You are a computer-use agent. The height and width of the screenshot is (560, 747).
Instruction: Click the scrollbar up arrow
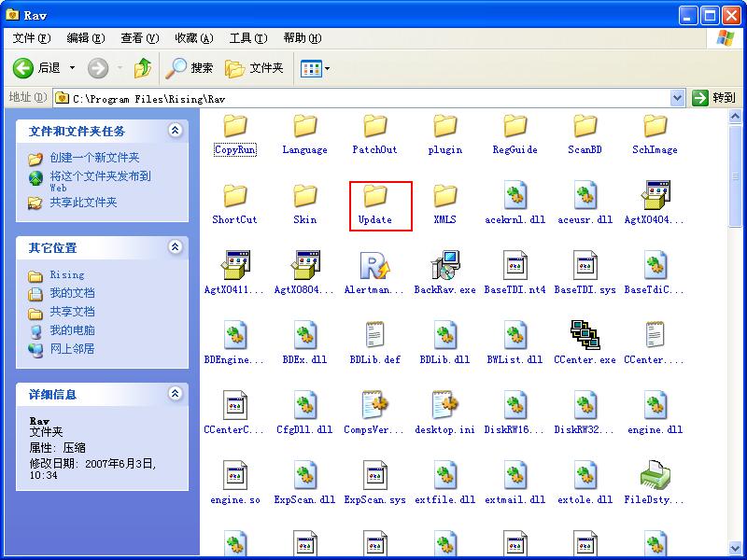(x=735, y=116)
